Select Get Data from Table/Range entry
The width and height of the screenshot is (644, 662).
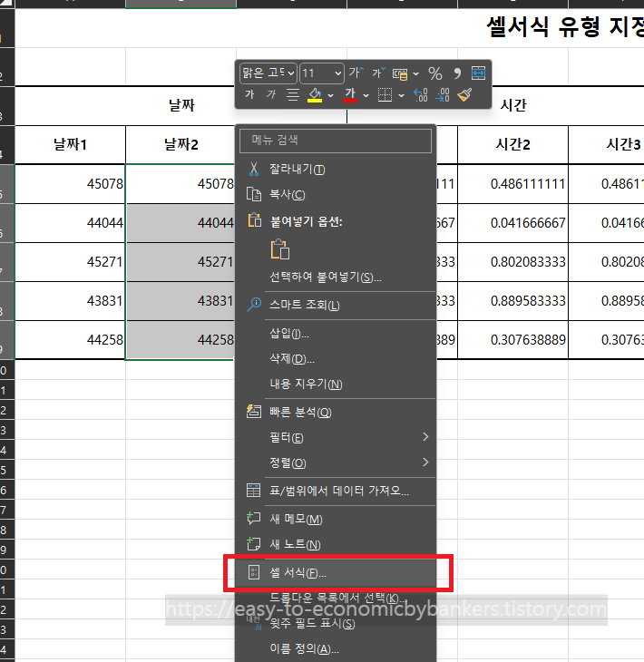point(336,491)
